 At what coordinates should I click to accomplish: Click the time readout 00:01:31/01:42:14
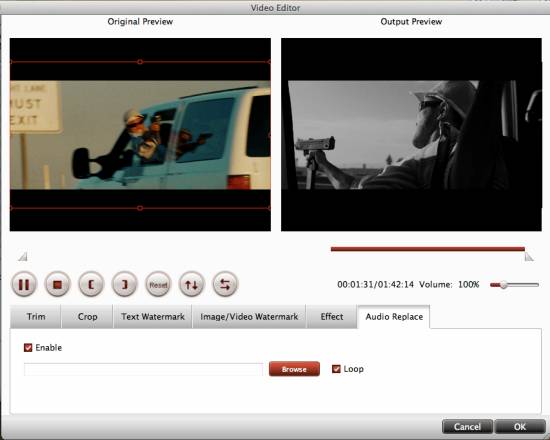[375, 284]
